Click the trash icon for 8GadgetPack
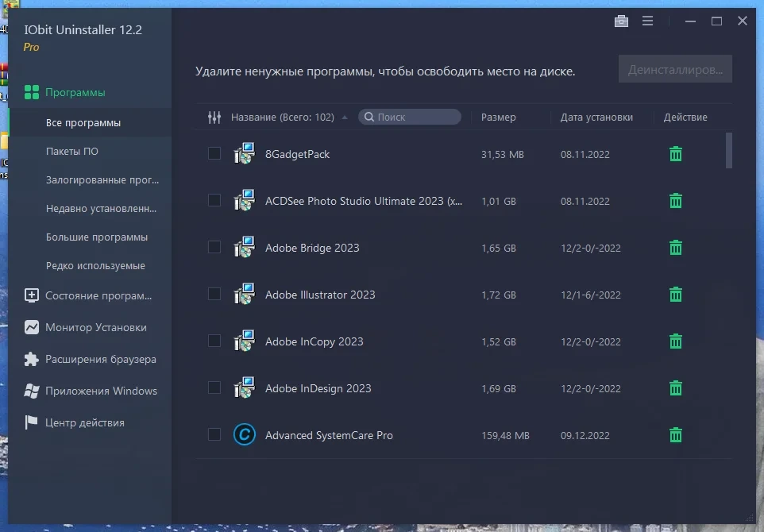Screen dimensions: 764x532 675,154
